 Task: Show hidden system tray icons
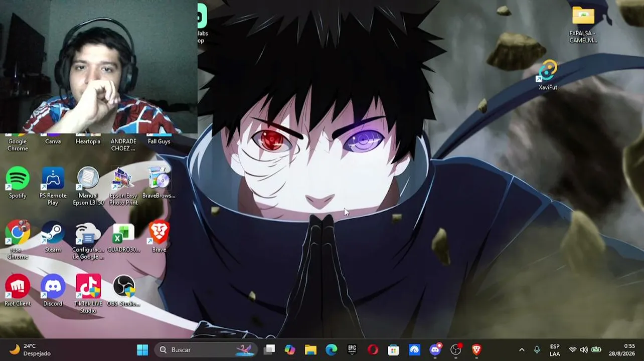pyautogui.click(x=522, y=350)
